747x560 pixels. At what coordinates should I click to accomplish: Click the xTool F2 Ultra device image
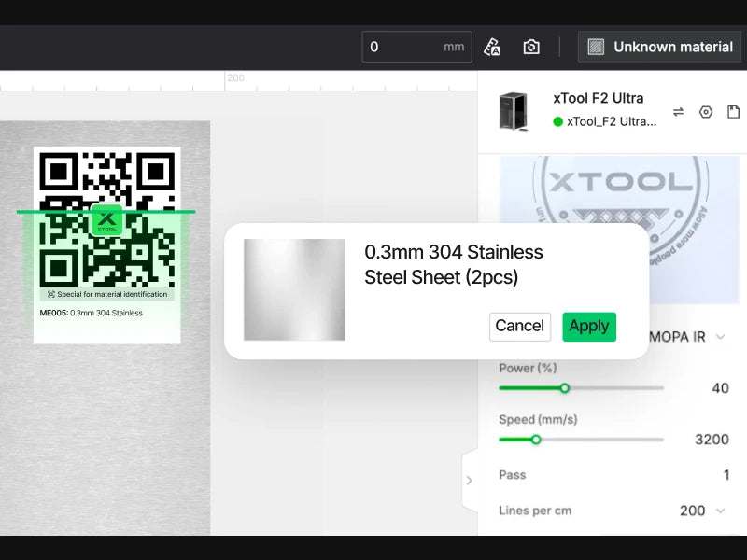(514, 111)
